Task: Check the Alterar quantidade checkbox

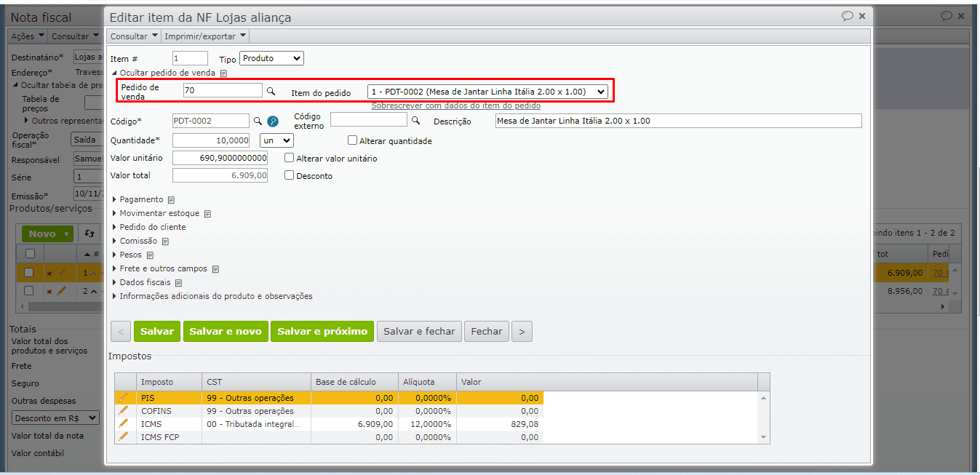Action: click(353, 140)
